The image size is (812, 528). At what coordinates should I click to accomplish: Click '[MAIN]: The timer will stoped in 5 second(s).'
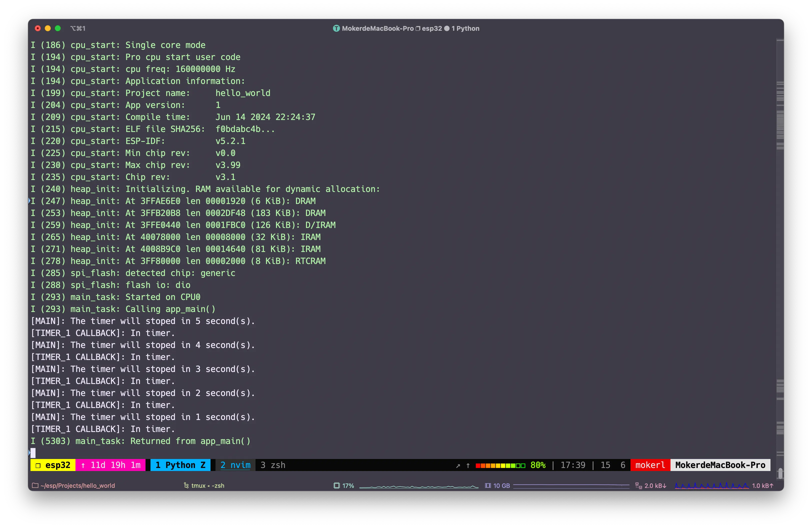pos(143,321)
